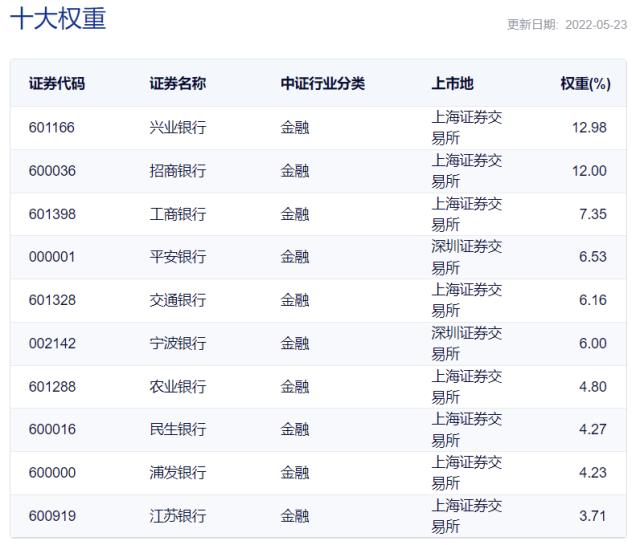Select 江苏银行 name cell

point(178,516)
